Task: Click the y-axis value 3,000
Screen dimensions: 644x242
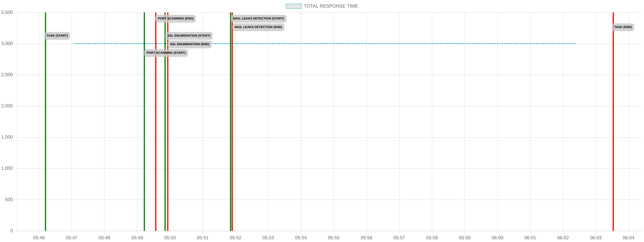Action: pos(7,44)
